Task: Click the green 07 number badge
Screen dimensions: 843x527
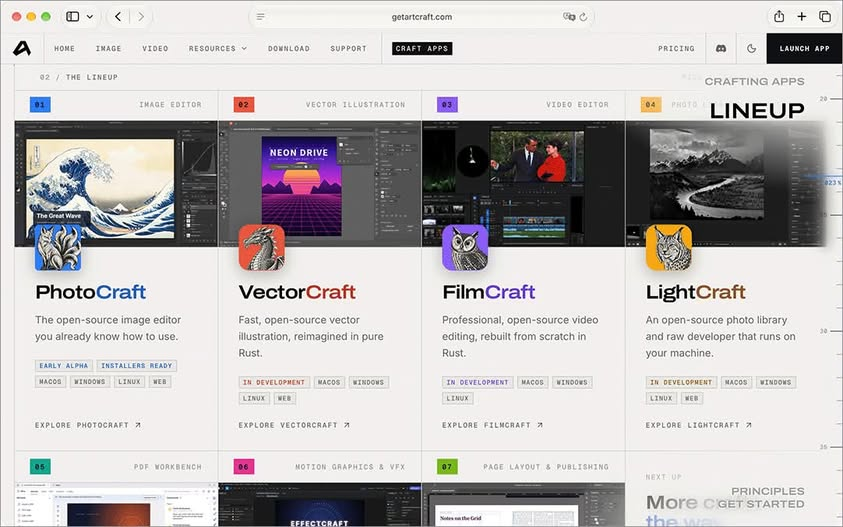Action: [x=447, y=467]
